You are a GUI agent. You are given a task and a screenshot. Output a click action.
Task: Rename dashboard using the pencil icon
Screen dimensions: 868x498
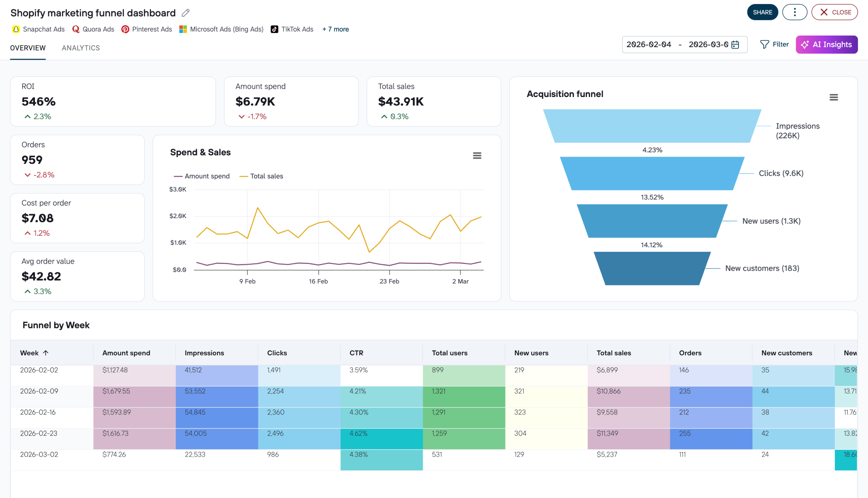pos(185,13)
